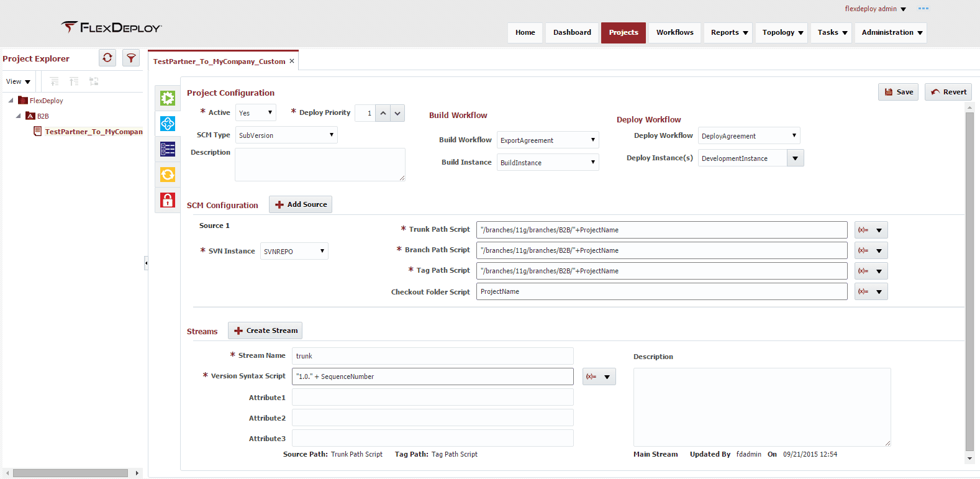Collapse the FlexDeploy tree node

pyautogui.click(x=11, y=100)
